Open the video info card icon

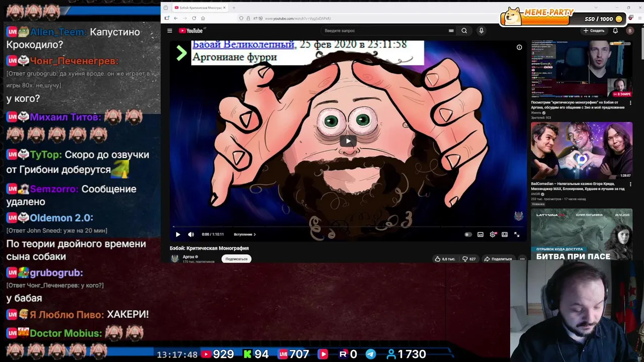point(519,47)
